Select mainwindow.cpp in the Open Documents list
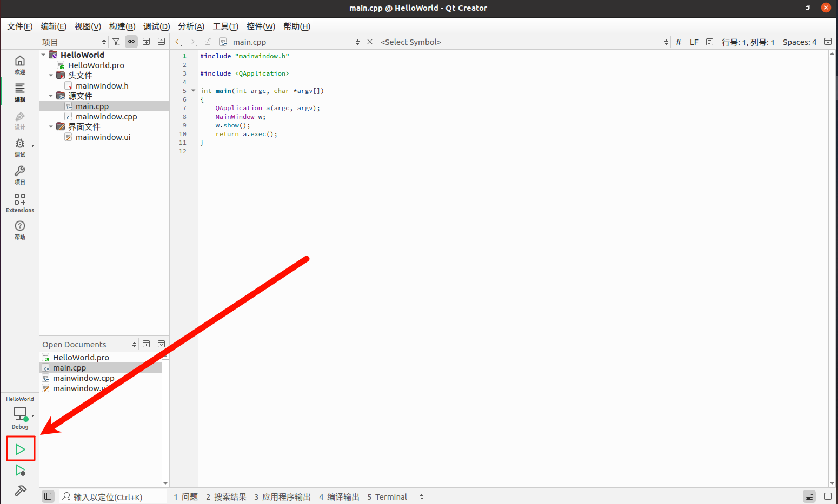Screen dimensions: 838x504 click(84, 378)
